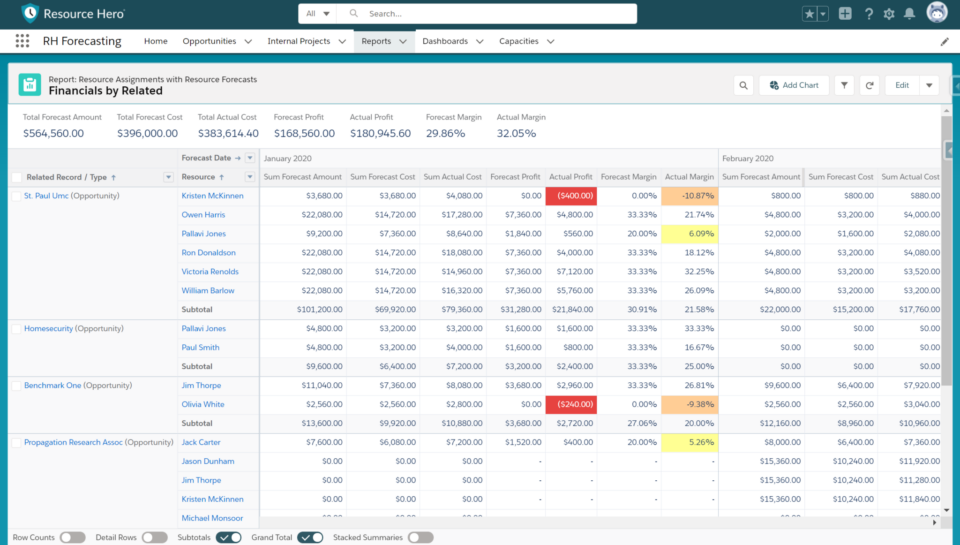
Task: Expand the Internal Projects tab chevron
Action: click(x=342, y=42)
